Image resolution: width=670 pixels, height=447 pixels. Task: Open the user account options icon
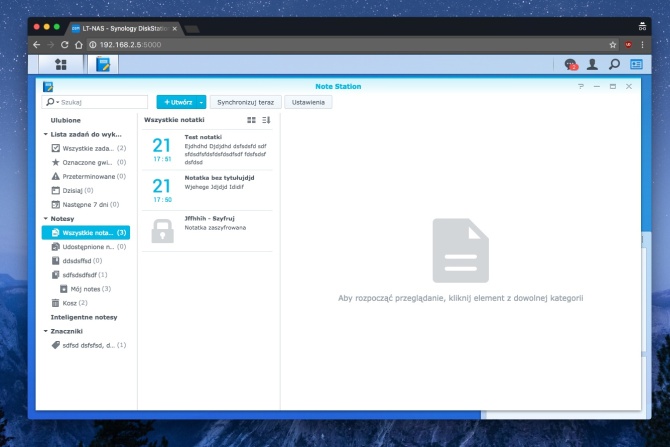(592, 64)
